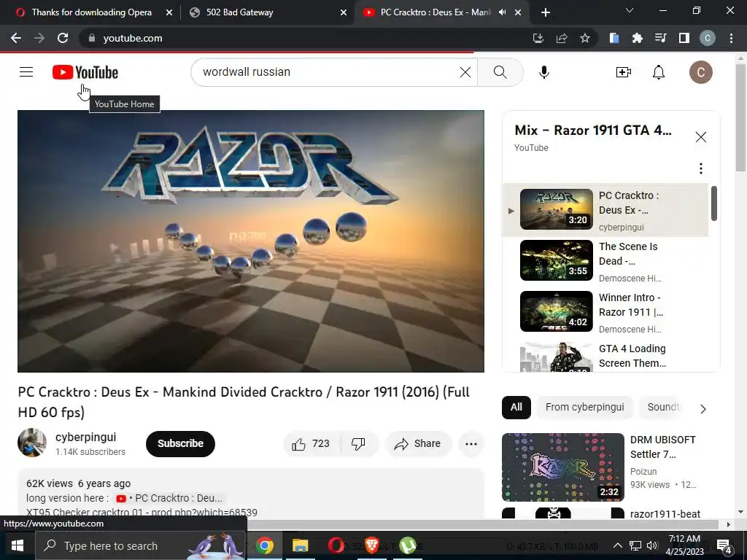This screenshot has height=560, width=747.
Task: Open the Windows notification center
Action: pyautogui.click(x=724, y=546)
